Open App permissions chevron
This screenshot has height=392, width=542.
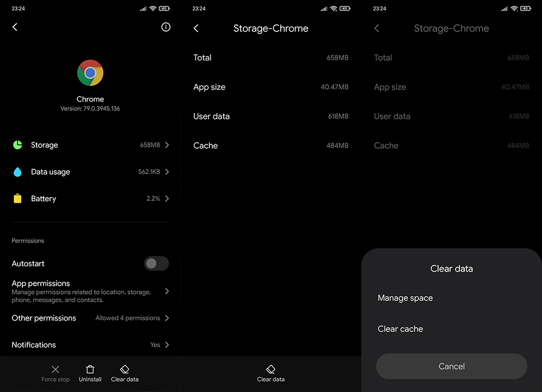point(167,291)
